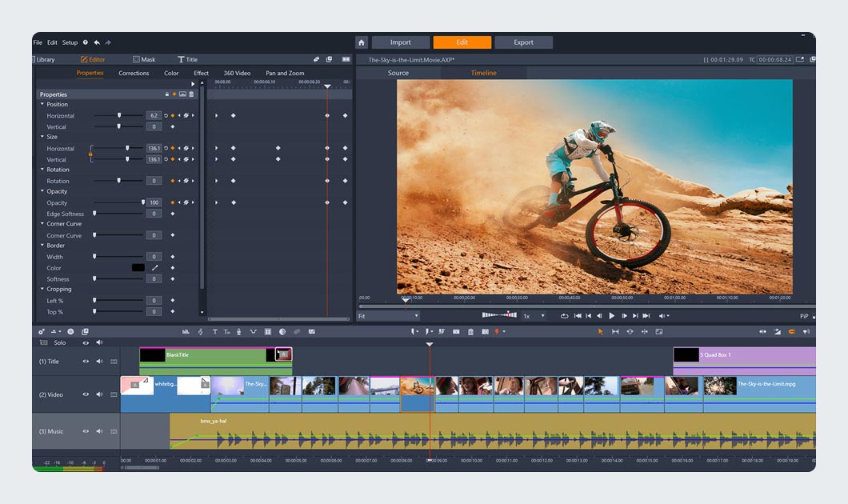Screen dimensions: 848x504
Task: Collapse the Size property group
Action: [x=42, y=136]
